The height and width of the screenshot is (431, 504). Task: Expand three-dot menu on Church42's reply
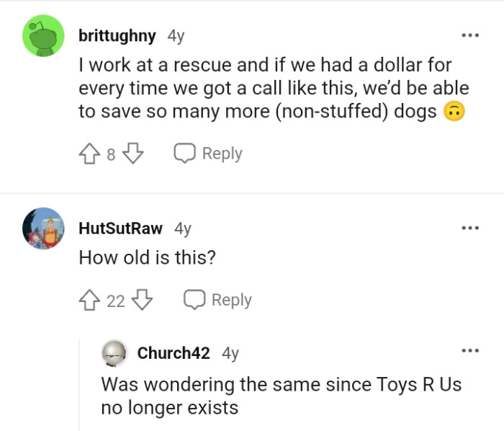471,352
